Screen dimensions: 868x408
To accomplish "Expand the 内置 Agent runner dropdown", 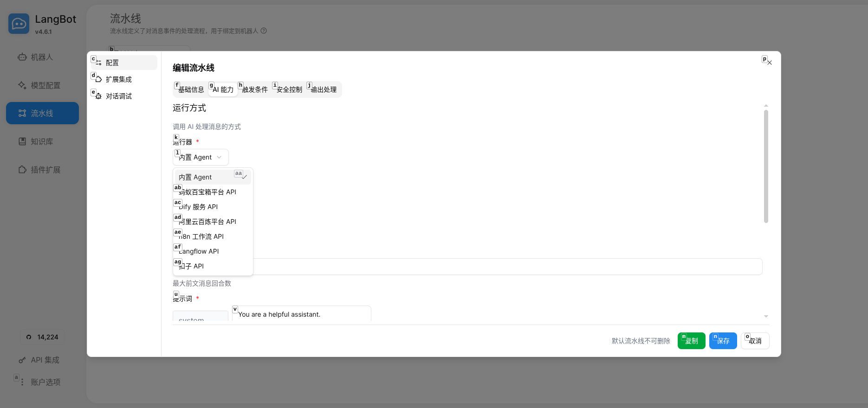I will [x=201, y=157].
